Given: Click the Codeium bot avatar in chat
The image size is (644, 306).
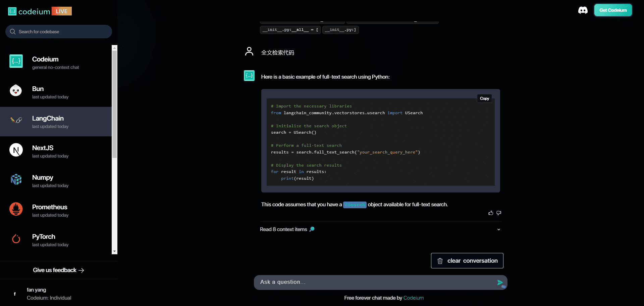Looking at the screenshot, I should pos(249,76).
